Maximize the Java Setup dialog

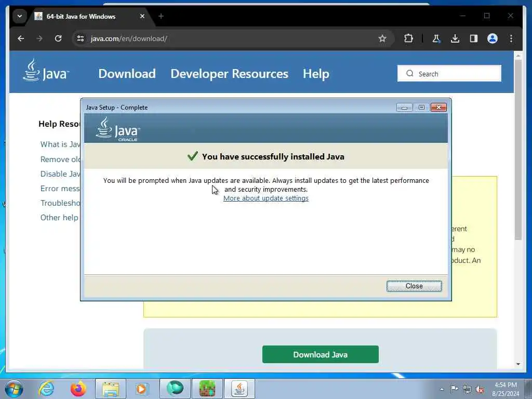tap(421, 107)
